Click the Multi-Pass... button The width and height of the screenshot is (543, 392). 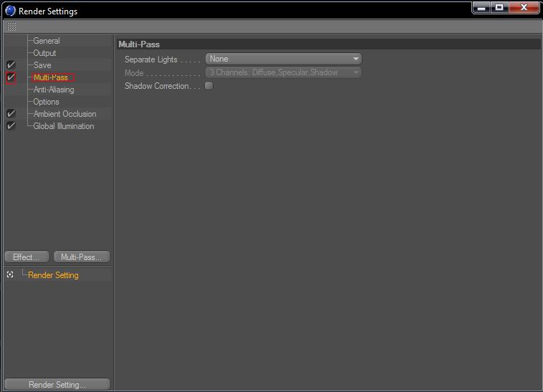[x=82, y=257]
